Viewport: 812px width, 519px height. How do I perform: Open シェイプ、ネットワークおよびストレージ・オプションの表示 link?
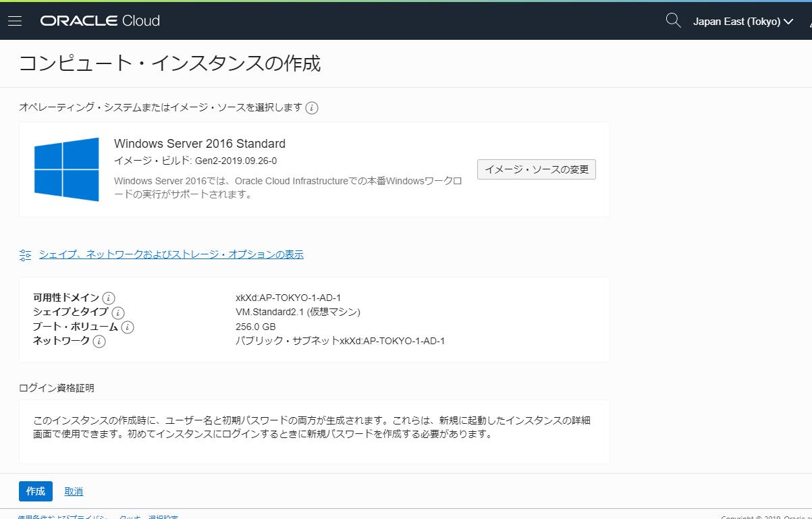tap(171, 254)
